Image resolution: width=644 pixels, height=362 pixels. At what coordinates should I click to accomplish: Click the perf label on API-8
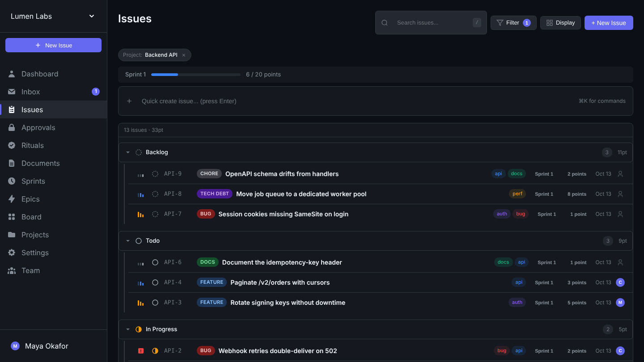(517, 194)
